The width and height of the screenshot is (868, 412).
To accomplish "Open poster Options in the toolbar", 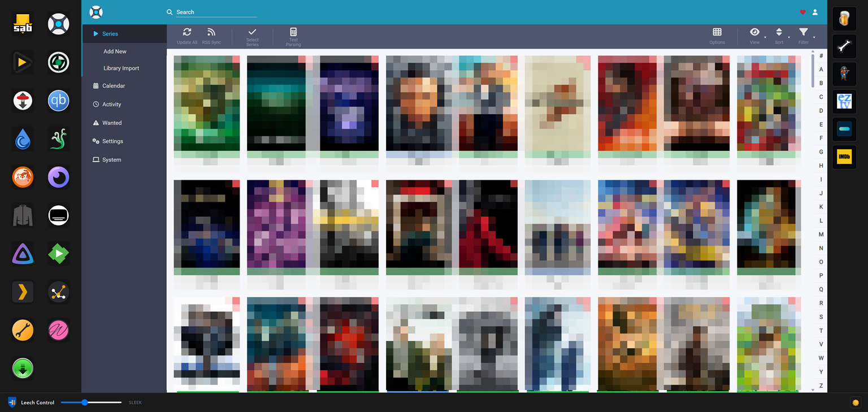I will pyautogui.click(x=717, y=36).
